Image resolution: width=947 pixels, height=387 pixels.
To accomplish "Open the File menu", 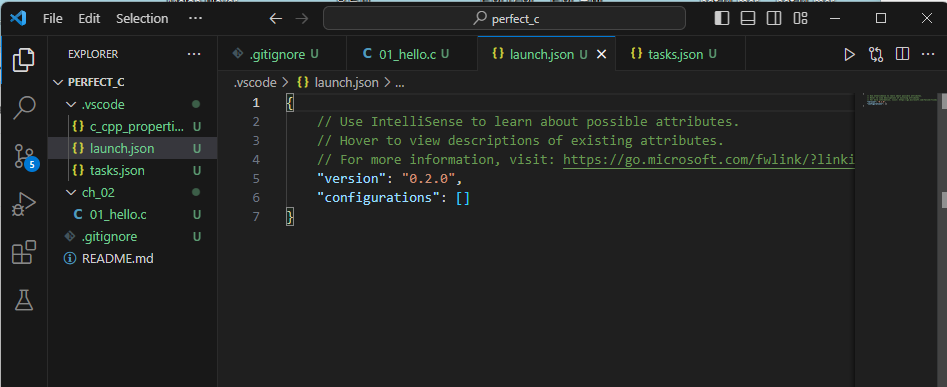I will 53,19.
